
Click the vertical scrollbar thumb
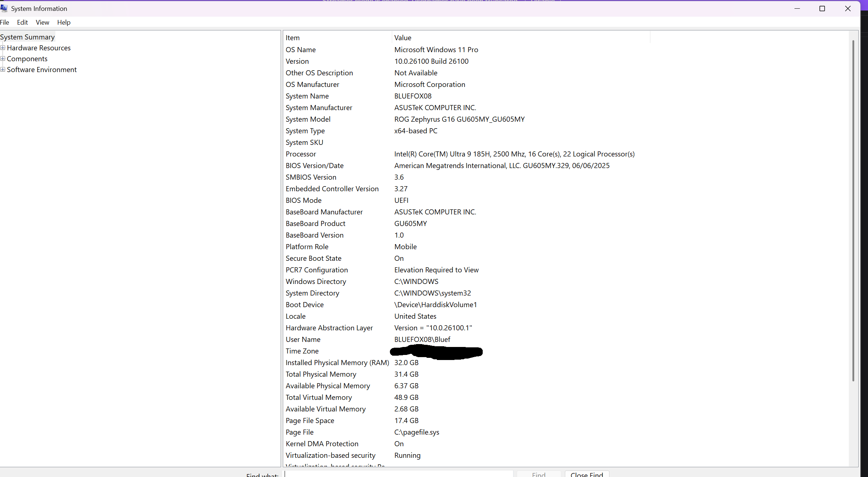(853, 211)
